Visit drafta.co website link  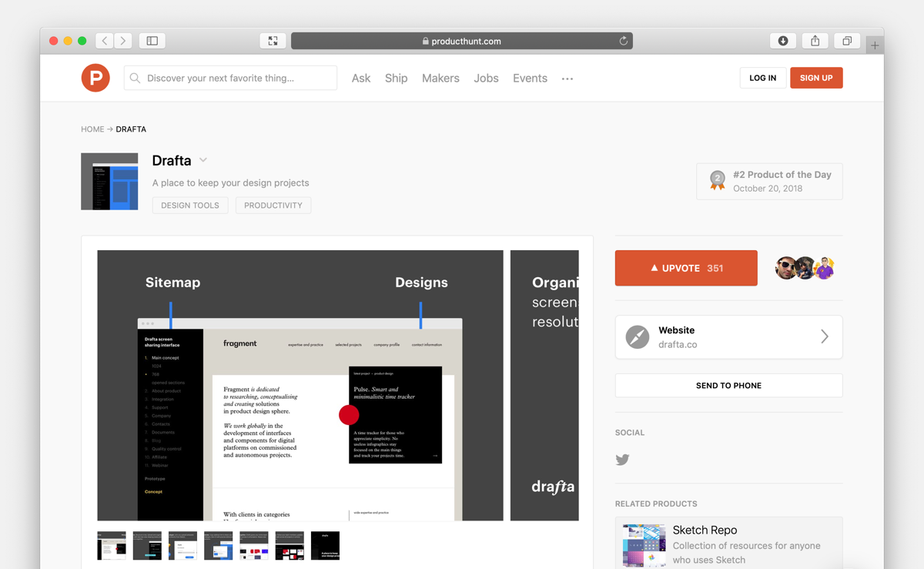[676, 344]
